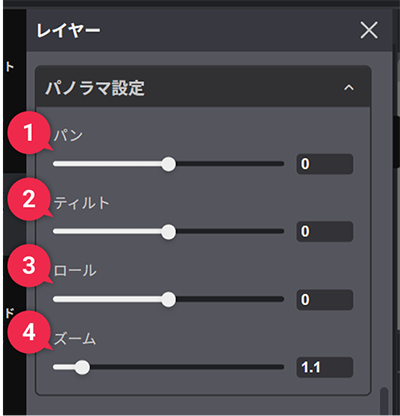Focus the パン value input field
Viewport: 400px width, 416px height.
click(x=325, y=164)
